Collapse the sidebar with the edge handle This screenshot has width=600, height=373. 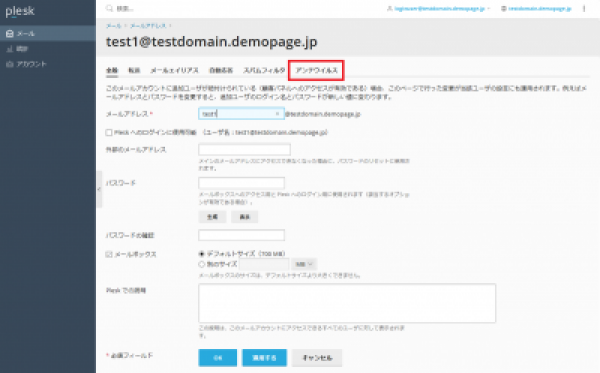(99, 189)
